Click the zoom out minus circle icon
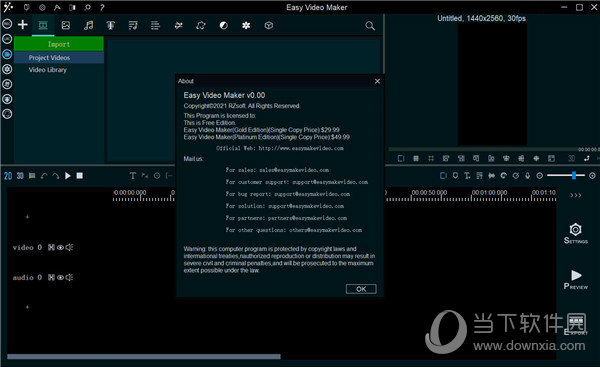Screen dimensions: 600x367 pos(540,176)
